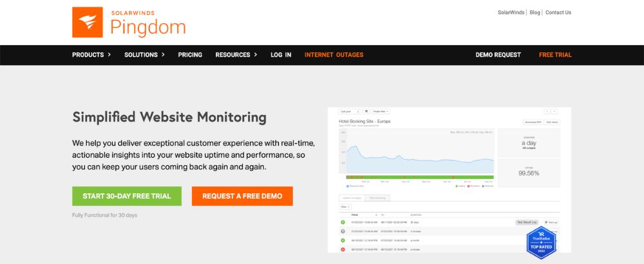This screenshot has height=264, width=644.
Task: Click "Fully Functional for 30 days" text
Action: click(105, 215)
